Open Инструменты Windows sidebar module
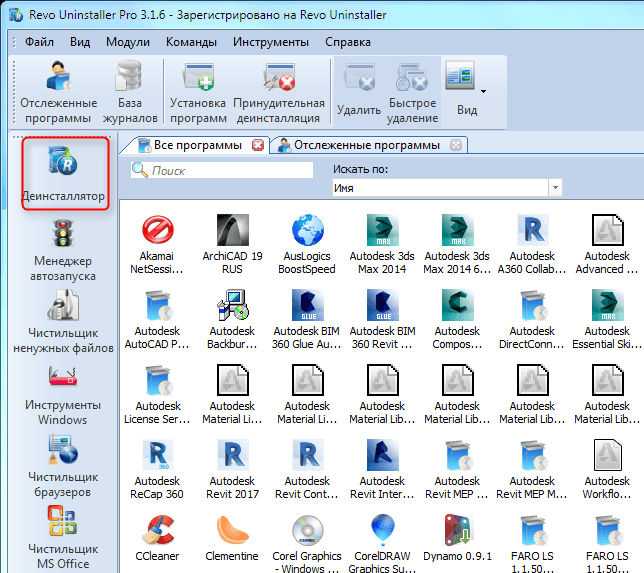 (63, 395)
